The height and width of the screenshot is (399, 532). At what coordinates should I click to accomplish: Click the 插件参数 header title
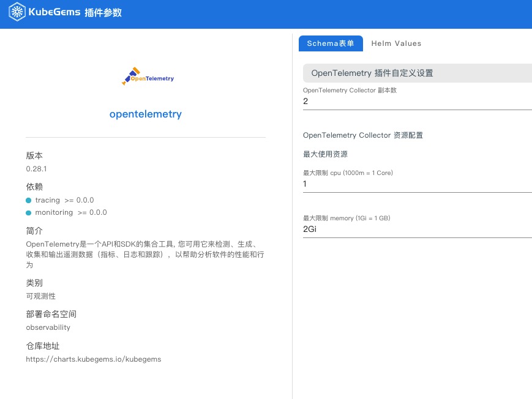click(103, 13)
